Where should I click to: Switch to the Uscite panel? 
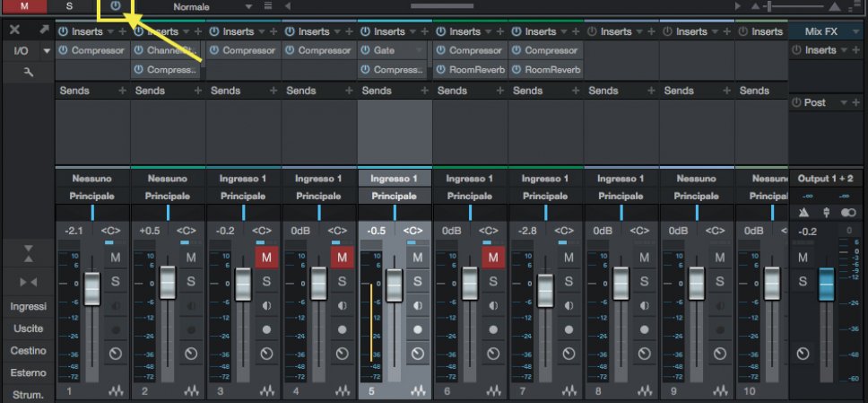tap(28, 329)
